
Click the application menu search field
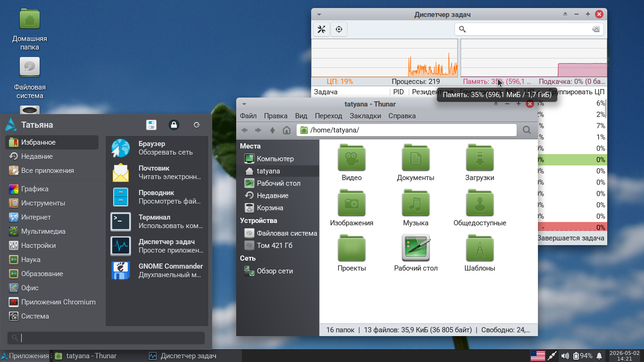(x=106, y=338)
